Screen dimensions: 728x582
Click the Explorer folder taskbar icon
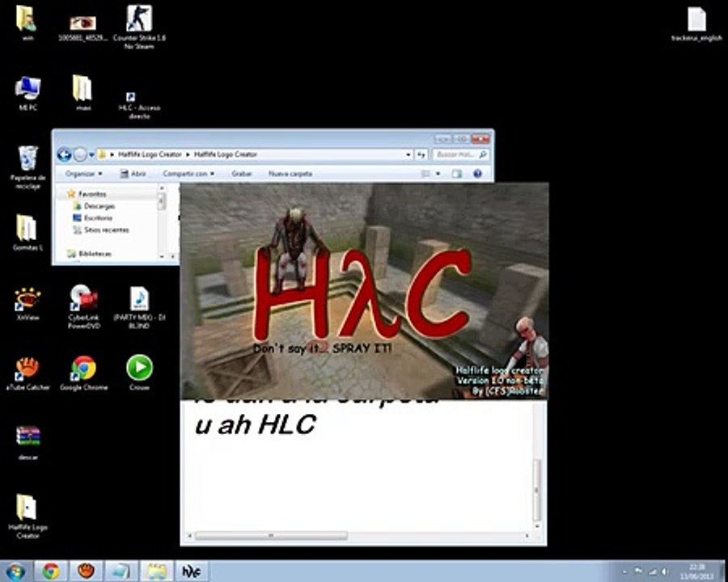(x=156, y=571)
